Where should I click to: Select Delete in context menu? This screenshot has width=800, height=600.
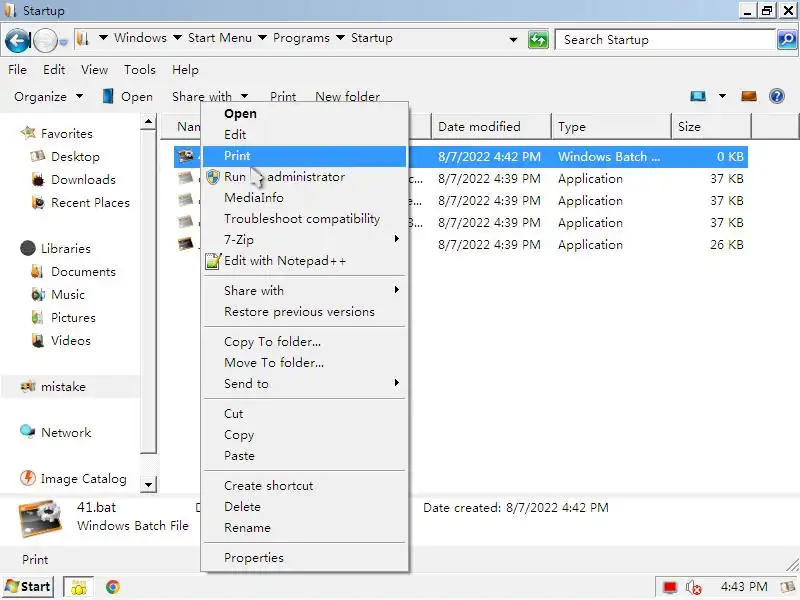click(305, 506)
